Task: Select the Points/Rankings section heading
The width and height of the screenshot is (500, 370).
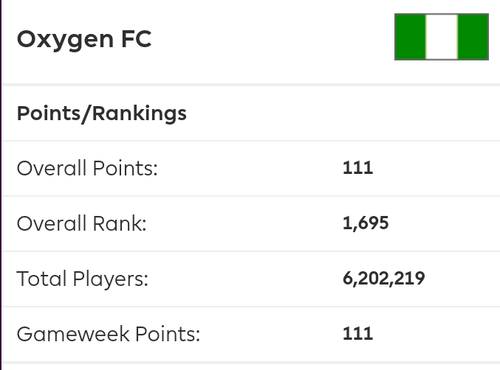Action: (x=102, y=114)
